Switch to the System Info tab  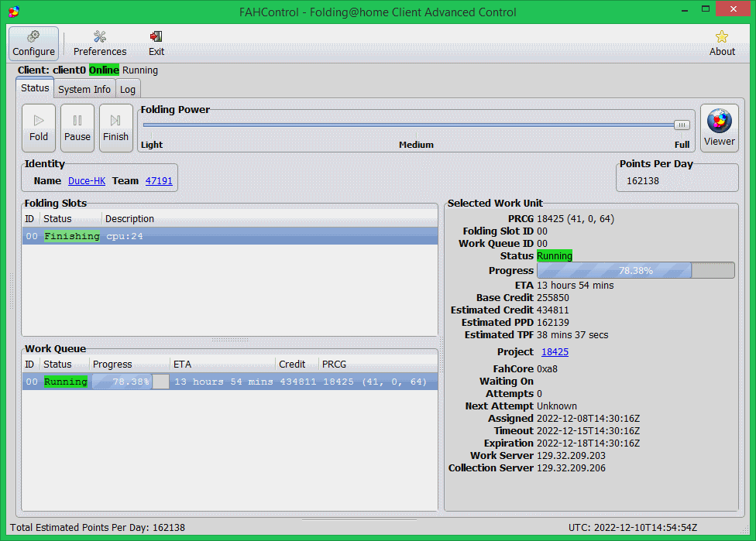(84, 90)
